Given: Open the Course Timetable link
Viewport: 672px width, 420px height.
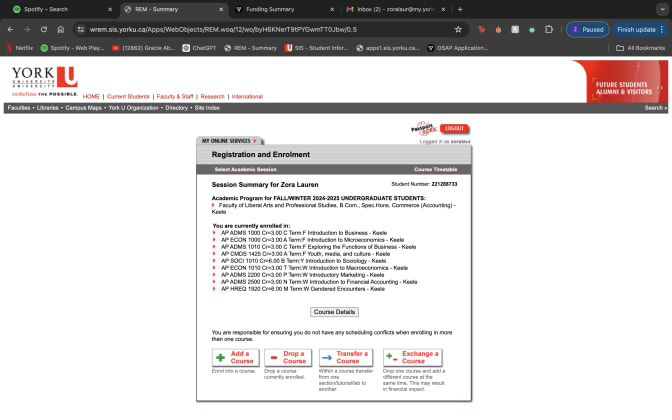Looking at the screenshot, I should pos(436,170).
